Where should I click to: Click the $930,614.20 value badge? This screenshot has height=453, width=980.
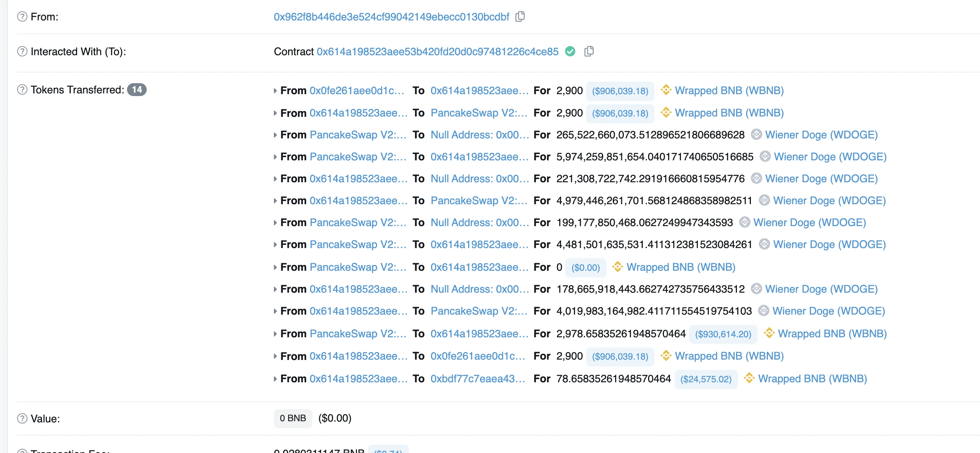click(723, 334)
